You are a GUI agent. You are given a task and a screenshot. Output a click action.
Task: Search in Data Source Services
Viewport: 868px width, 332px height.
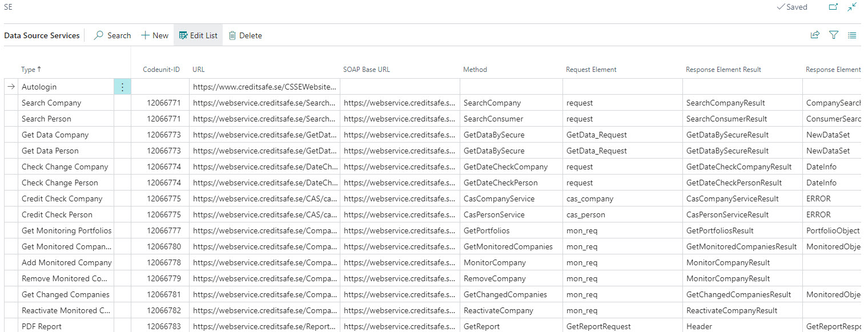pos(113,35)
